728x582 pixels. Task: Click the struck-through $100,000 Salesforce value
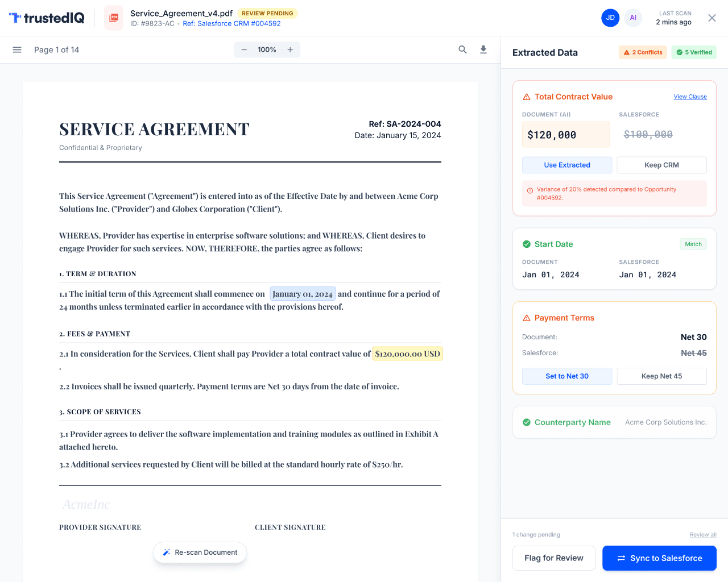pyautogui.click(x=648, y=135)
